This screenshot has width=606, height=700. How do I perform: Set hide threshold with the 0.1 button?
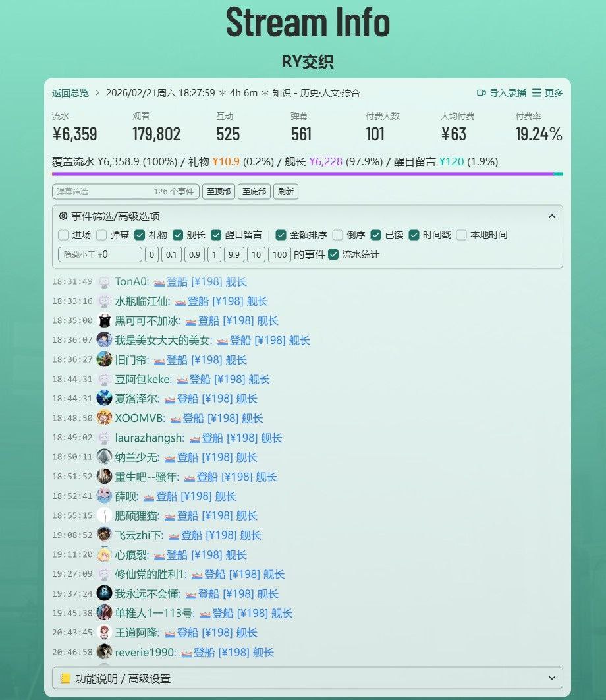coord(171,254)
